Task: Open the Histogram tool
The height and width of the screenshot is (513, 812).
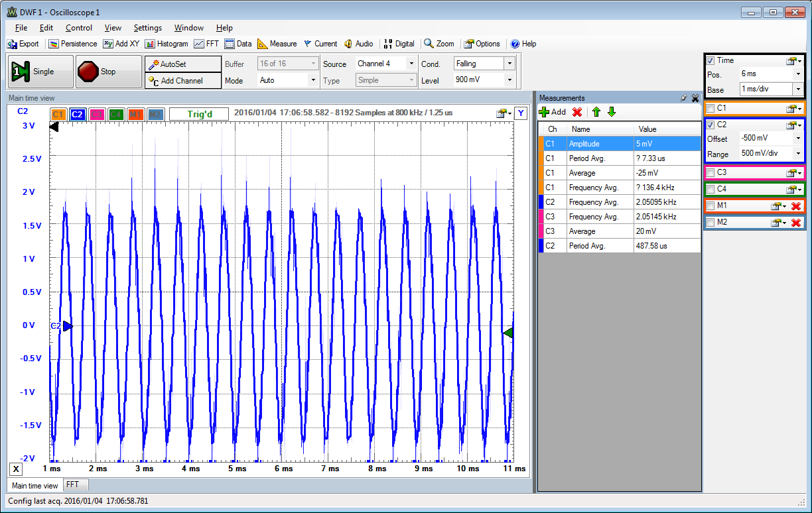Action: coord(166,44)
